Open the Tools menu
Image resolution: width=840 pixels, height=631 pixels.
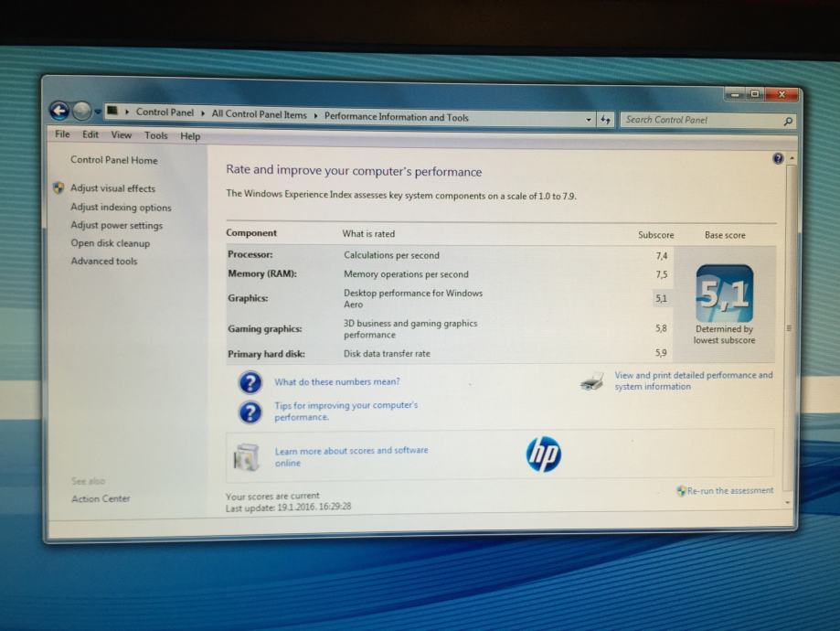(156, 135)
